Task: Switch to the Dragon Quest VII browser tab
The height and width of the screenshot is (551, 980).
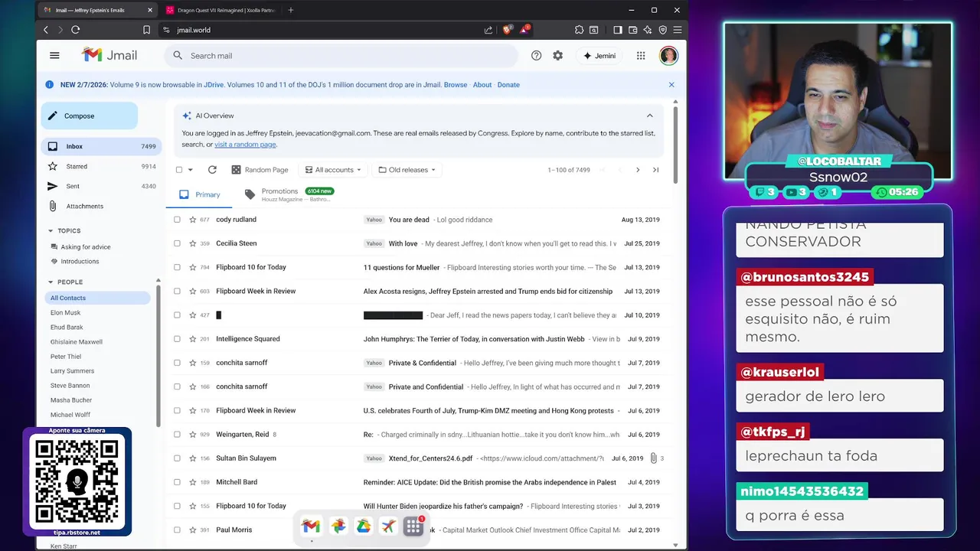Action: pos(220,10)
